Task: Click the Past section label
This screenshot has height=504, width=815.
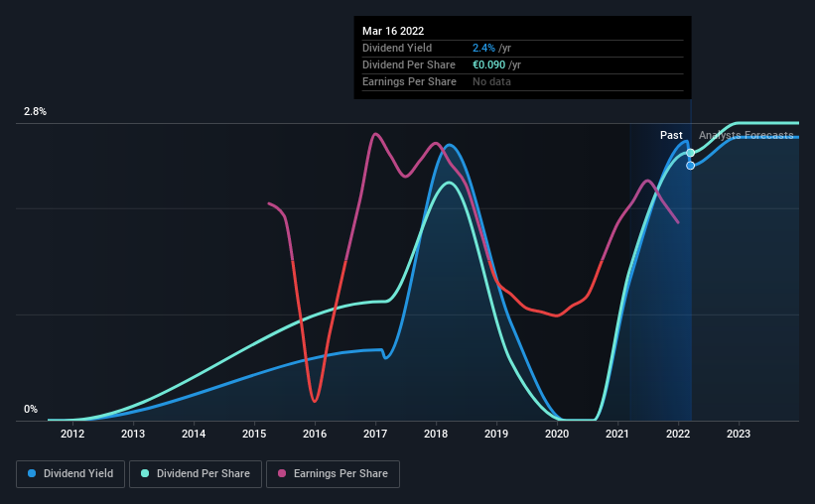Action: coord(671,135)
